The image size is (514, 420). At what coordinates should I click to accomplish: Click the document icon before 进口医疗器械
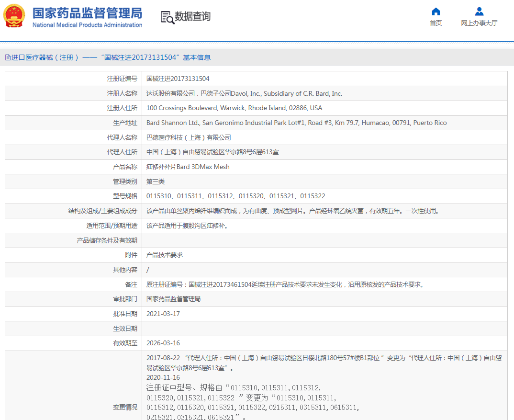tap(8, 57)
